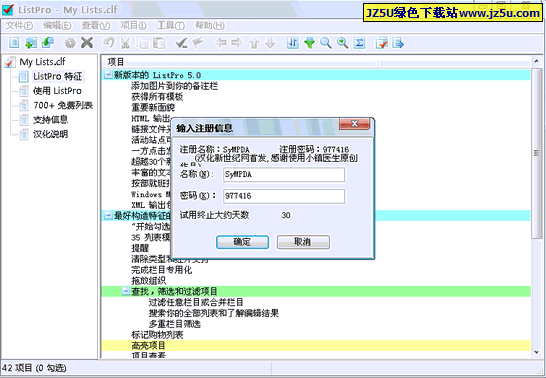Select the 多重栏目筛选 item

point(175,324)
